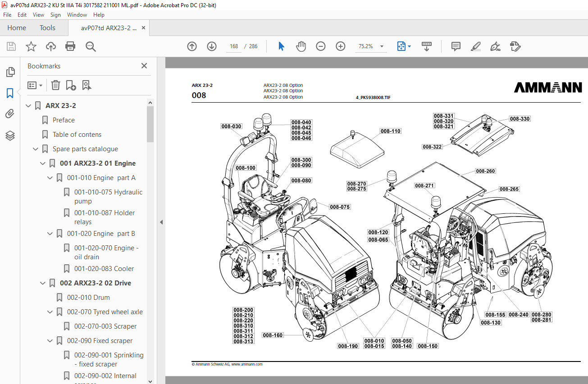588x384 pixels.
Task: Open the attachments paperclip panel
Action: (10, 114)
